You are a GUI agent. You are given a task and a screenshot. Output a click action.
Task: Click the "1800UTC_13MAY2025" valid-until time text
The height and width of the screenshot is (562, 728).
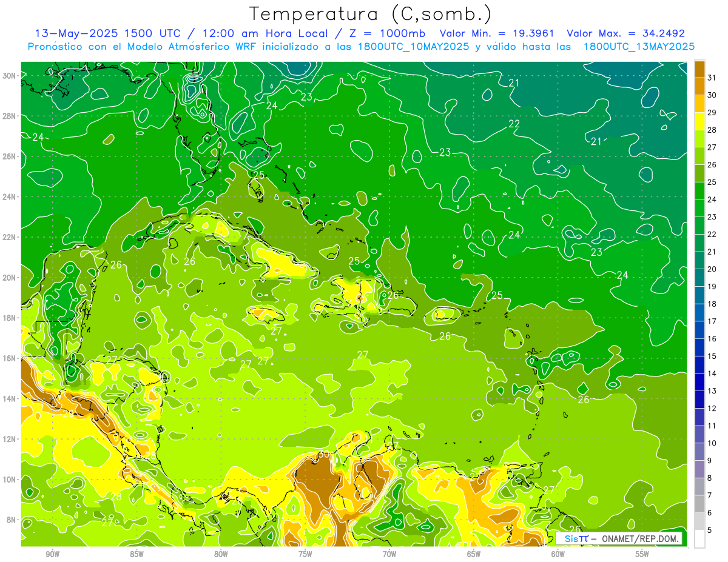click(x=639, y=46)
